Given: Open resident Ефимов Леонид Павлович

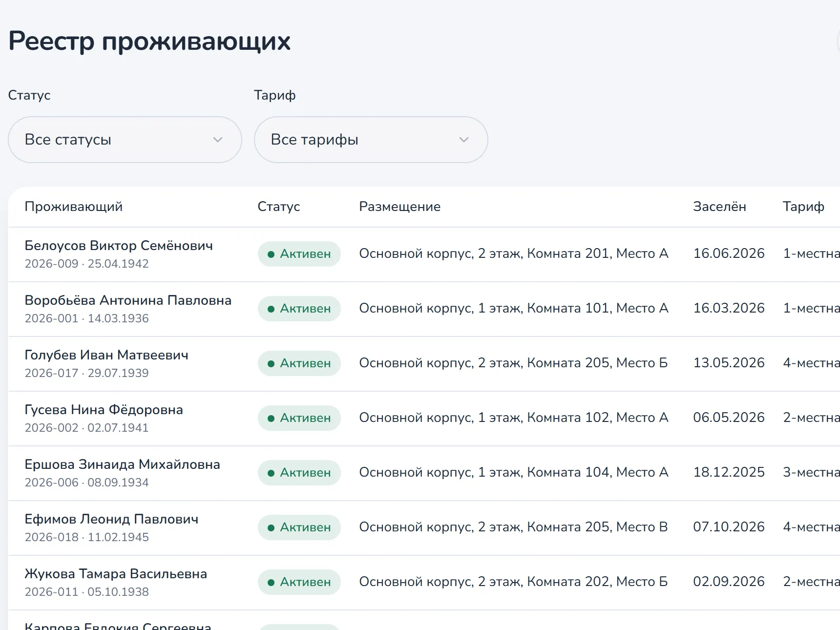Looking at the screenshot, I should (x=112, y=519).
